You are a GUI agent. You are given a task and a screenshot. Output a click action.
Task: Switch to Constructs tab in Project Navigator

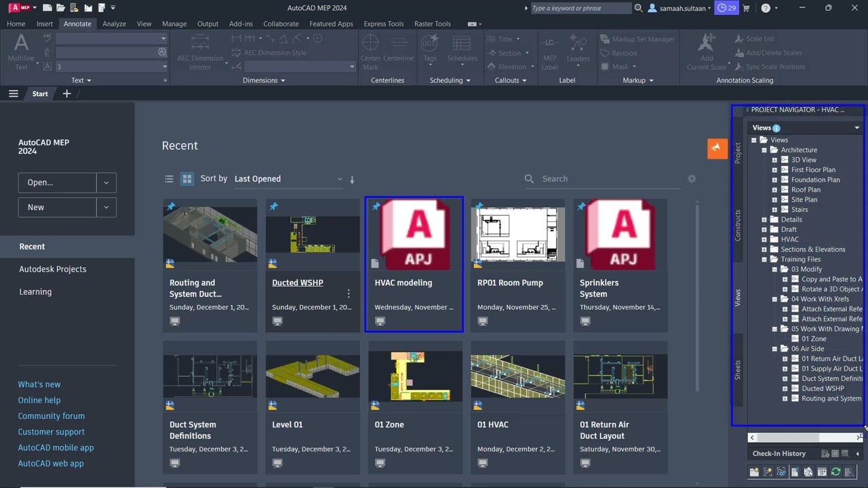[738, 226]
